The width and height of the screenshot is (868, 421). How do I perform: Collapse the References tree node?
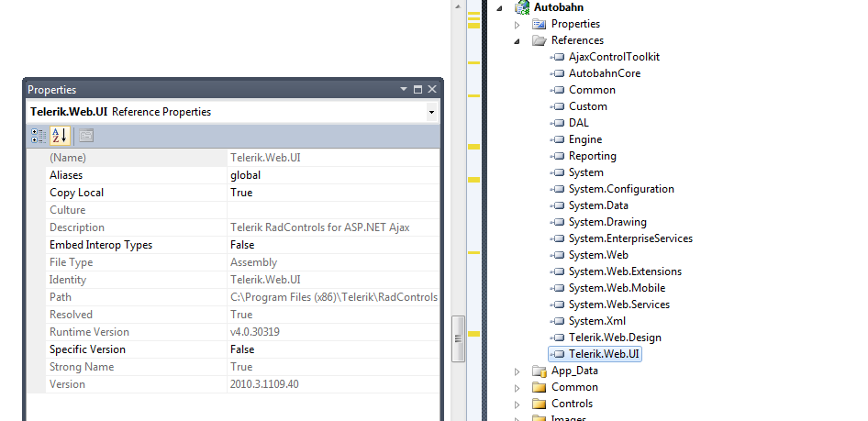517,40
